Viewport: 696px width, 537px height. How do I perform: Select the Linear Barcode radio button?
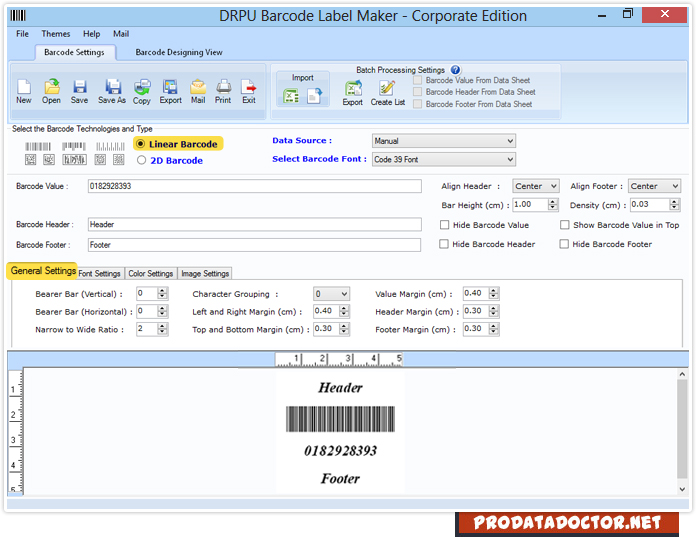pyautogui.click(x=141, y=144)
